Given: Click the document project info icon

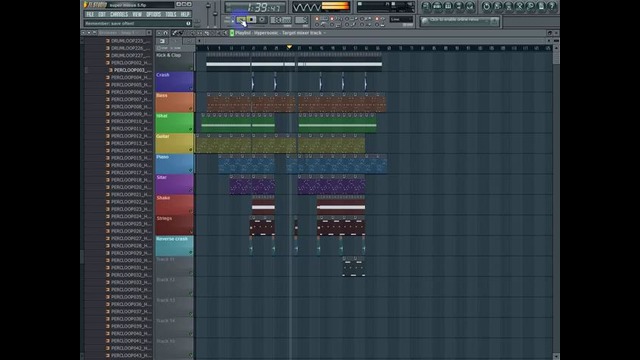Looking at the screenshot, I should (x=542, y=6).
